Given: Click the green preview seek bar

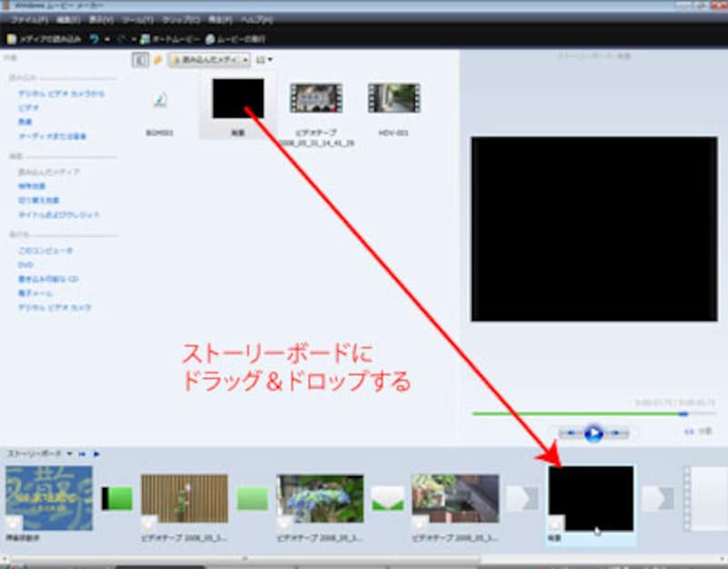Looking at the screenshot, I should click(579, 413).
